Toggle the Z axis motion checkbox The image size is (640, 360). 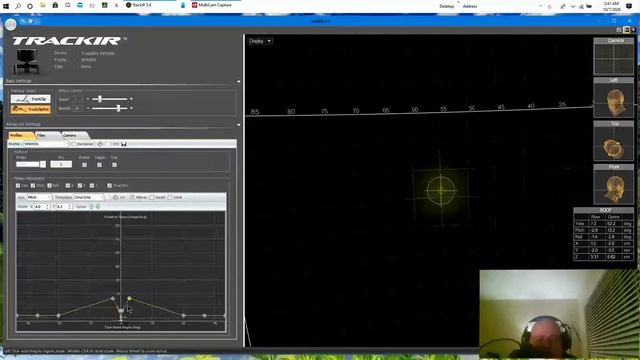[92, 186]
